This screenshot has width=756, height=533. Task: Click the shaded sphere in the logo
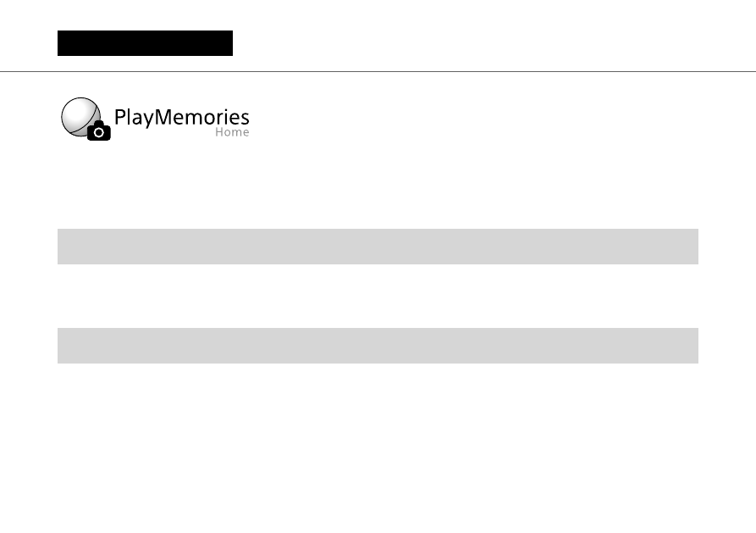(x=80, y=116)
